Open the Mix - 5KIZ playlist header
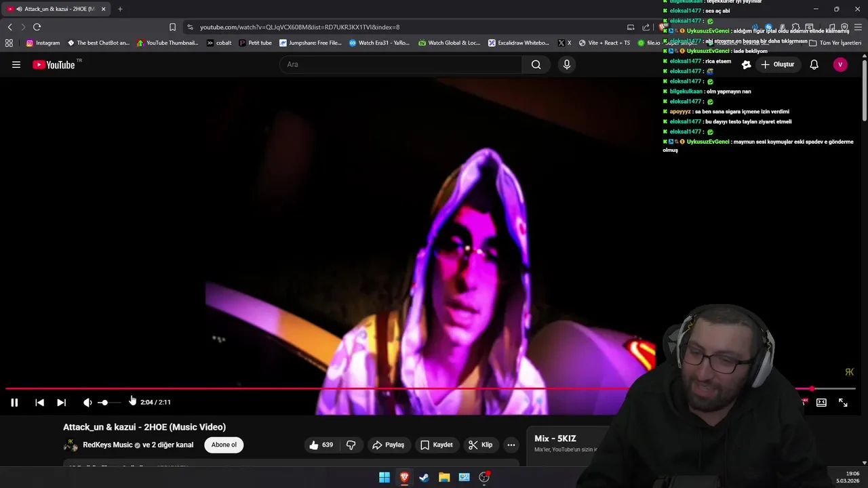The image size is (868, 488). point(555,439)
